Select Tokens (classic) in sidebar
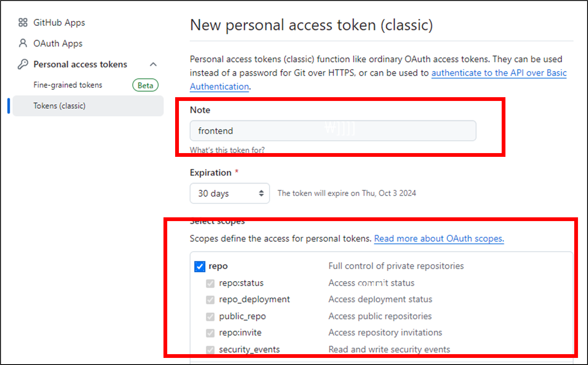This screenshot has width=588, height=365. point(59,106)
